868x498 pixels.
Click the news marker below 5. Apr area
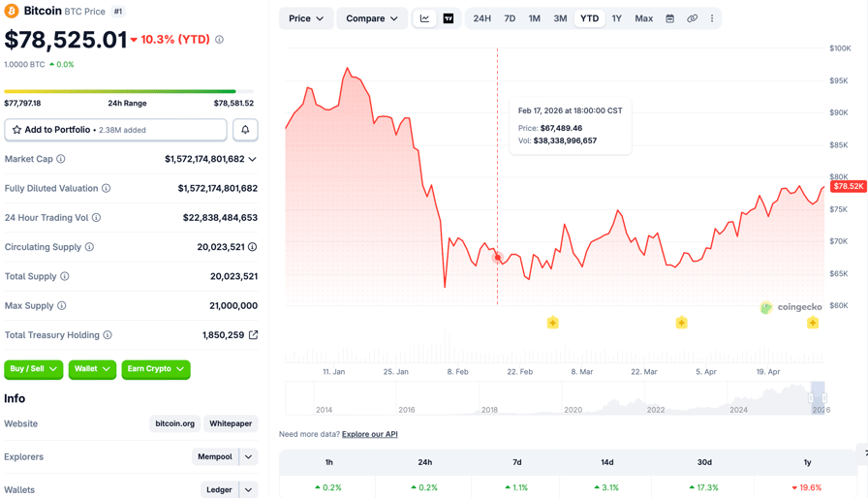[x=681, y=323]
